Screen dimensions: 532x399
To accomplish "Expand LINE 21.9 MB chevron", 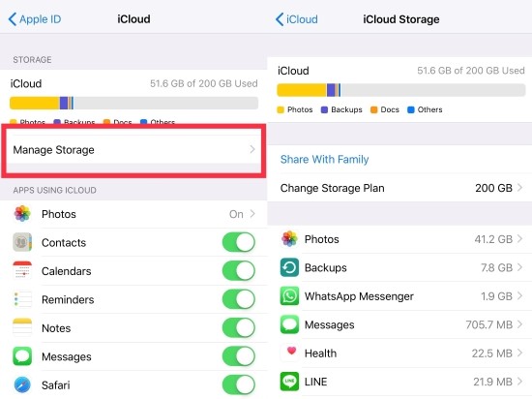I will pyautogui.click(x=519, y=382).
